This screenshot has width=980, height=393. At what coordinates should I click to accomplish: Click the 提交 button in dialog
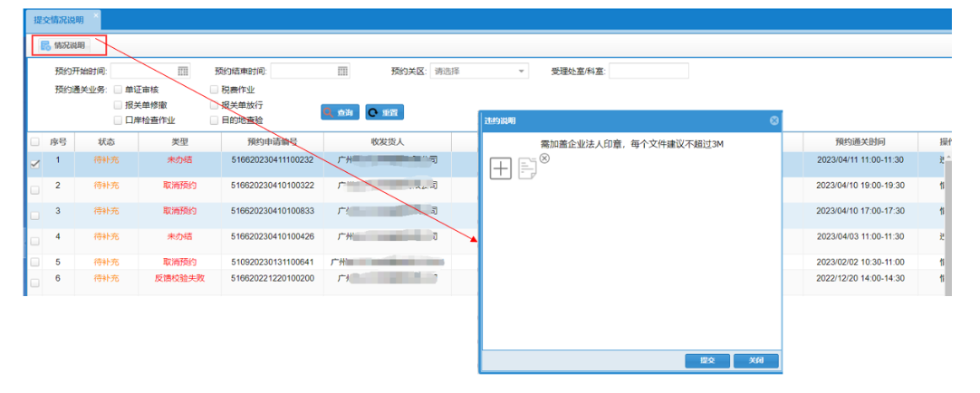[x=707, y=360]
